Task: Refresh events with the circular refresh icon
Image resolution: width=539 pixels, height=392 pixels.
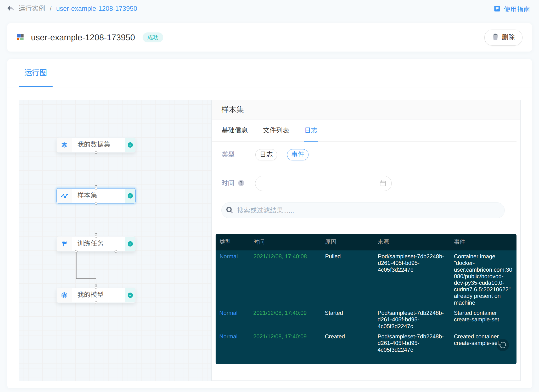Action: point(503,345)
